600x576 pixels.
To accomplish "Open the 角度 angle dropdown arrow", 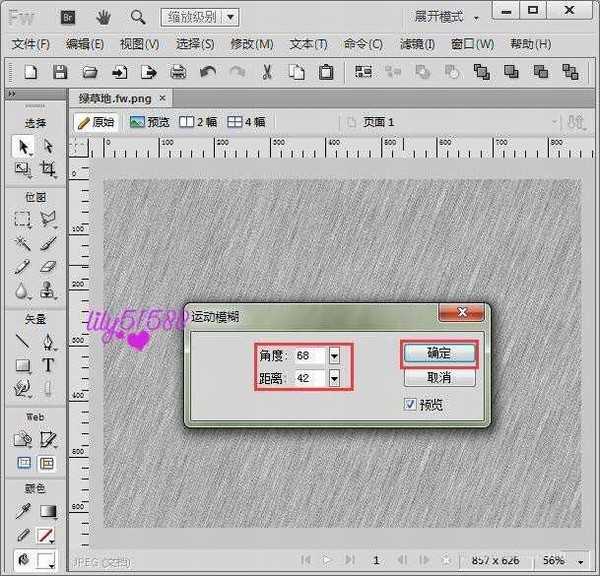I will tap(334, 355).
